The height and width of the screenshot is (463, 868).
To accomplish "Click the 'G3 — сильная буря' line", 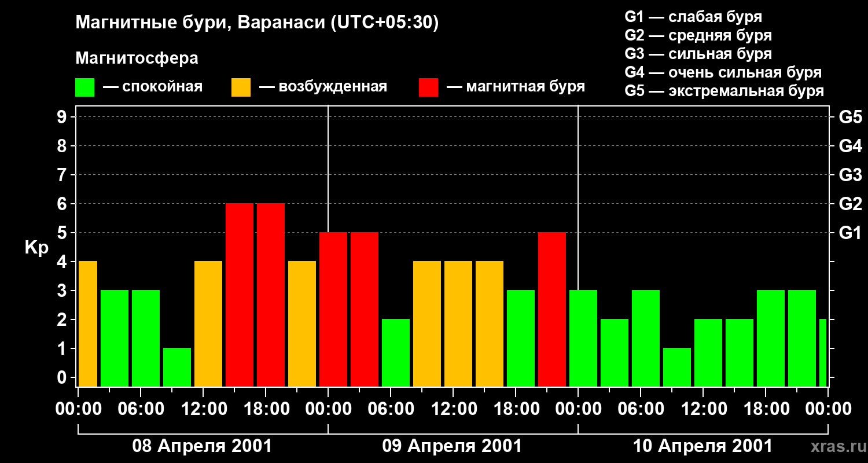I will (698, 54).
